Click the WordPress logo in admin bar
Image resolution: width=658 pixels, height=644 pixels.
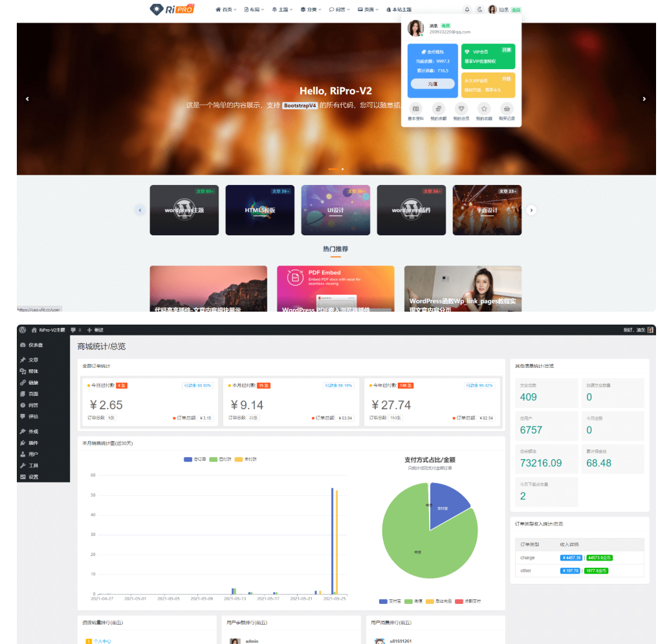pos(23,330)
